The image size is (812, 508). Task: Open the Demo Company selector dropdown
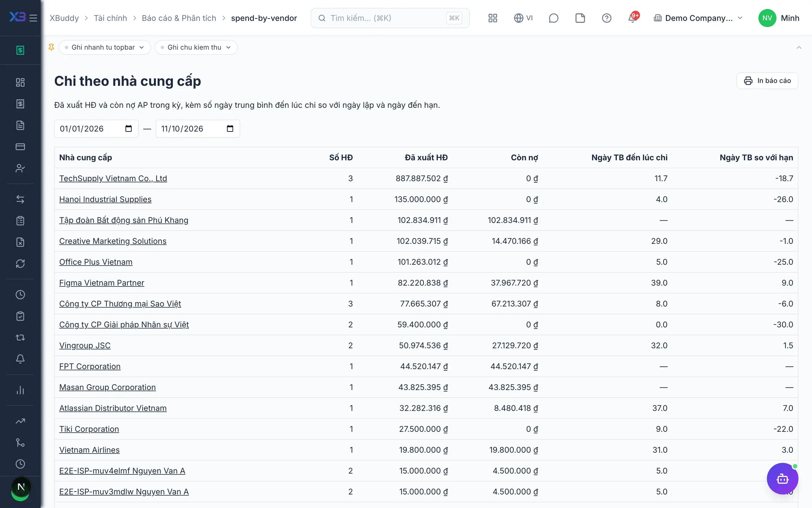pos(698,18)
